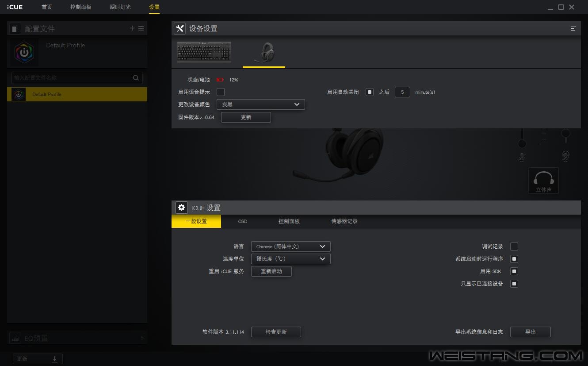This screenshot has height=366, width=588.
Task: Open the language dropdown
Action: click(291, 247)
